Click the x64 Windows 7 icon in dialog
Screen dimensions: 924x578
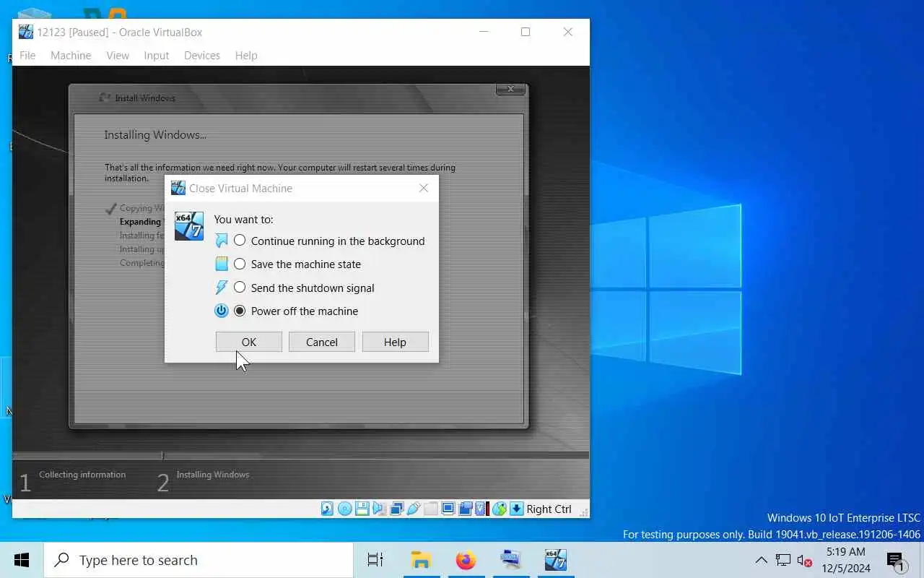[x=189, y=226]
